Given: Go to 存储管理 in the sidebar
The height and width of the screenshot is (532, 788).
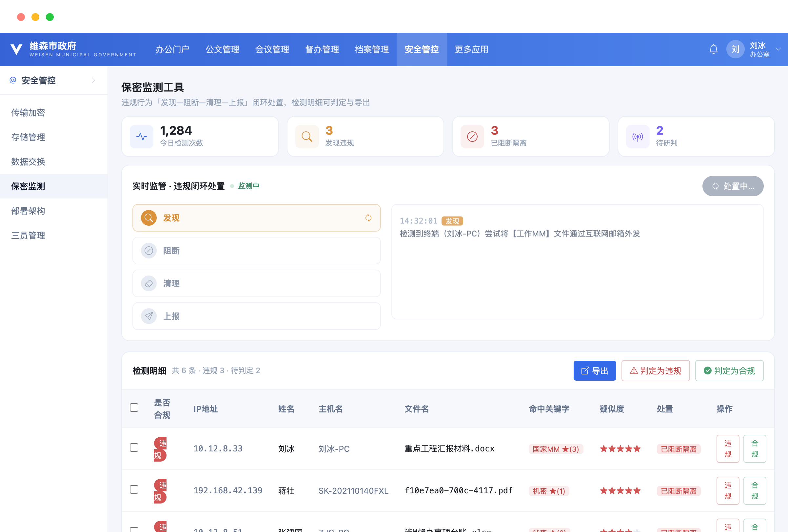Looking at the screenshot, I should (53, 137).
